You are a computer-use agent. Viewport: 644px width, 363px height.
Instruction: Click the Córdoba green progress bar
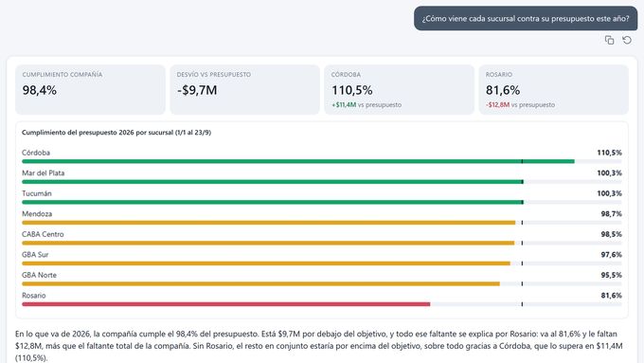(298, 161)
